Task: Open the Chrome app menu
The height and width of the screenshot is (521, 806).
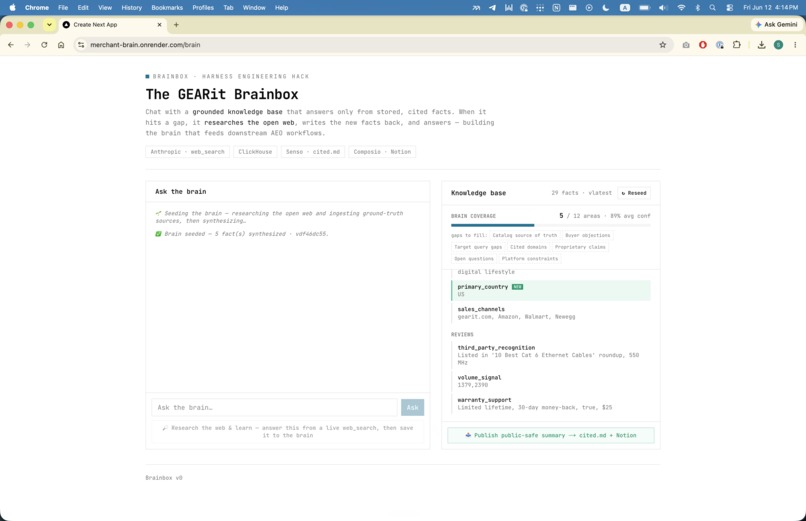Action: coord(37,8)
